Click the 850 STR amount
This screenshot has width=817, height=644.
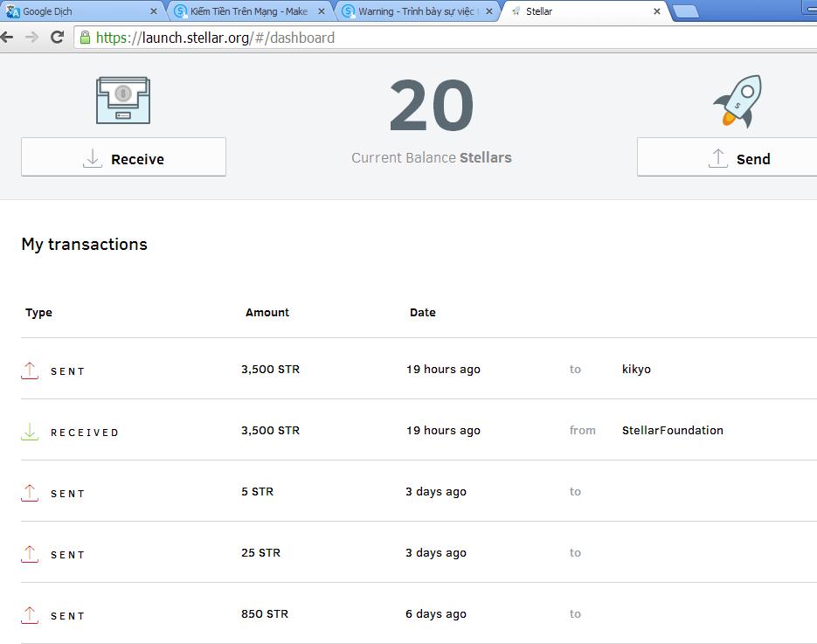click(265, 613)
